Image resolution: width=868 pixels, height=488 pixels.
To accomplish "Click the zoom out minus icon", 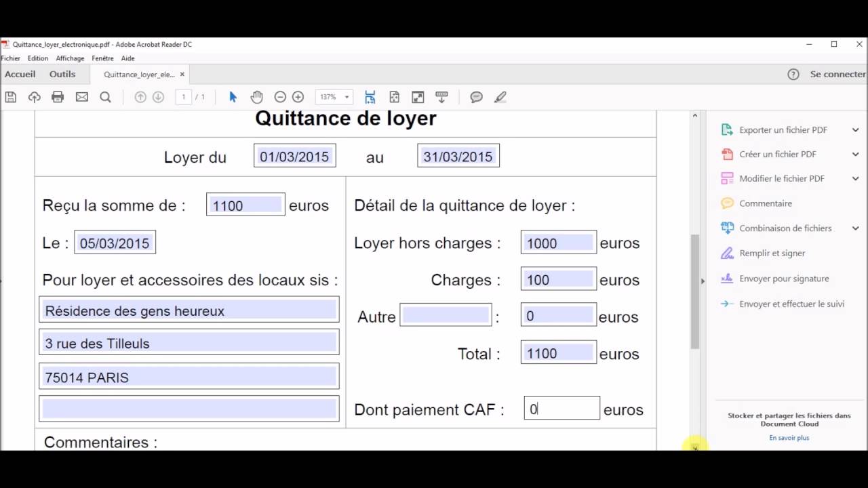I will click(280, 97).
